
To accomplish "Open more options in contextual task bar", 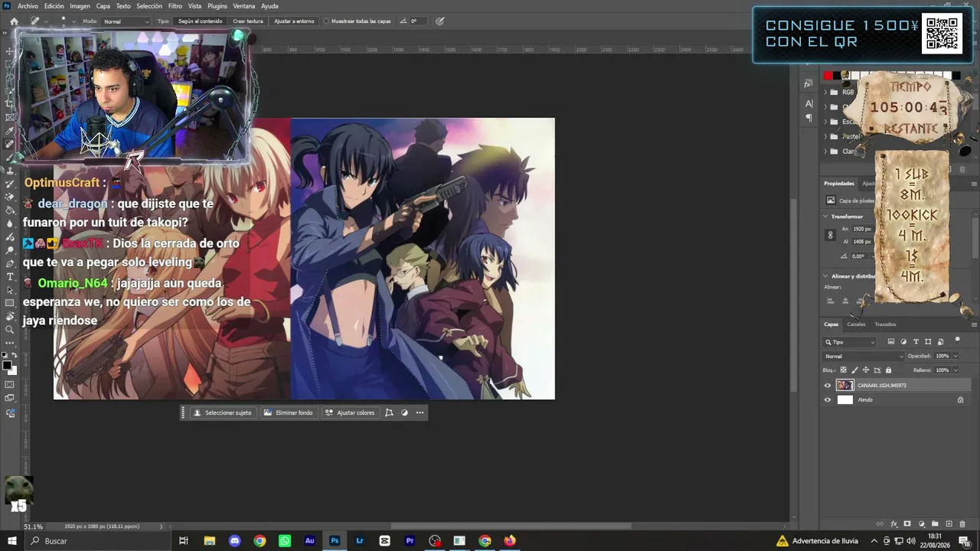I will click(420, 412).
